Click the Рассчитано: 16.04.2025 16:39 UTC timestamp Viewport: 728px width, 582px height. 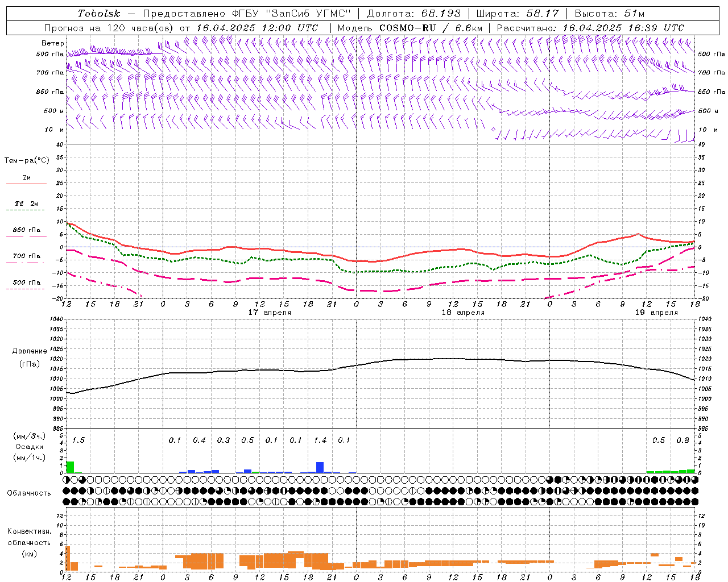590,28
